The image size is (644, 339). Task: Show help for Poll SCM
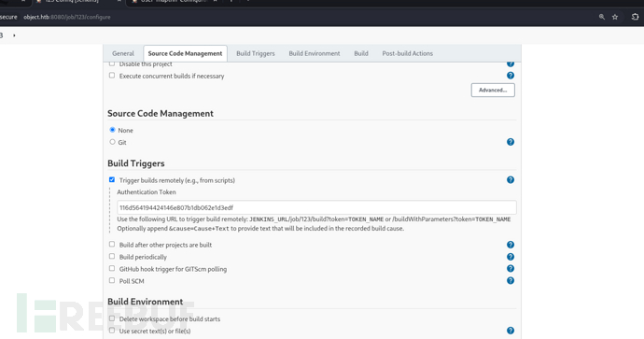click(x=511, y=281)
